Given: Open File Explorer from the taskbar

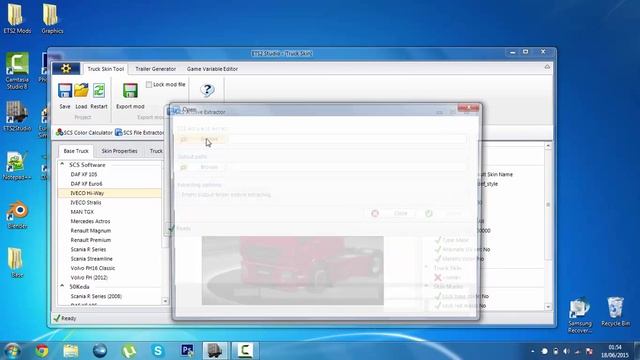Looking at the screenshot, I should (71, 351).
